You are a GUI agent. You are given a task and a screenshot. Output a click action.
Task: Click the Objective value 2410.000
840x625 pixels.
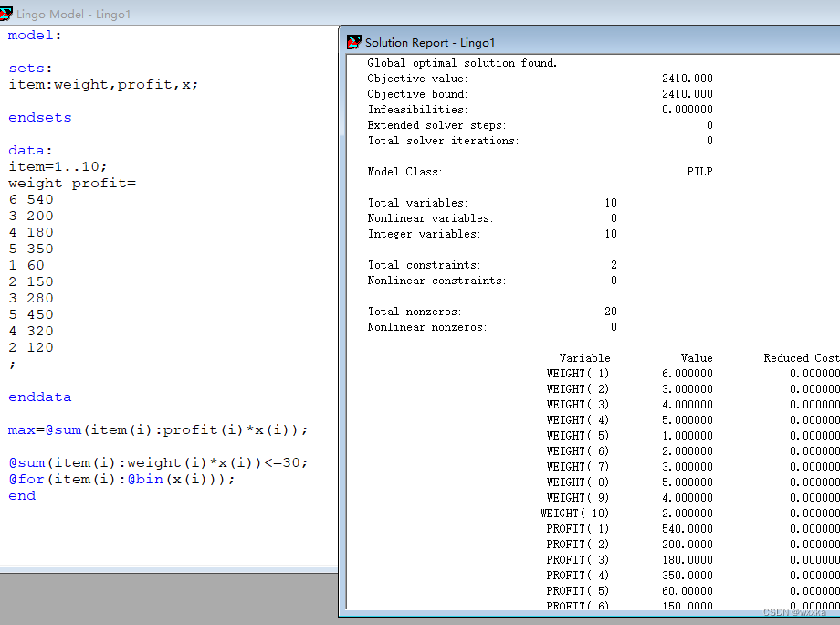tap(688, 79)
